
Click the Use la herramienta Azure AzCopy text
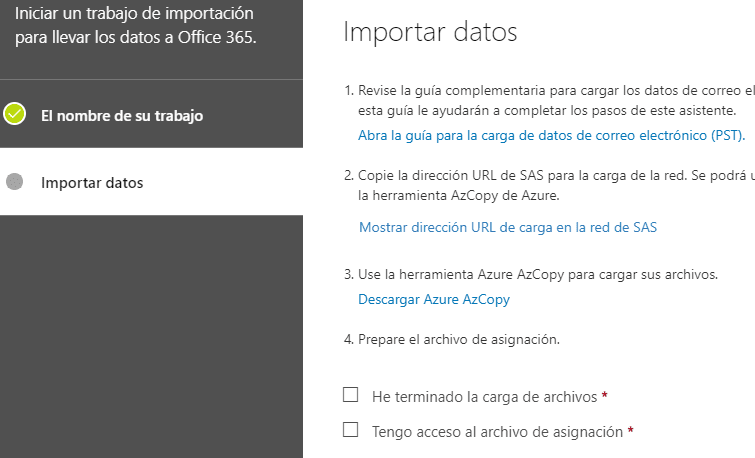pos(531,275)
